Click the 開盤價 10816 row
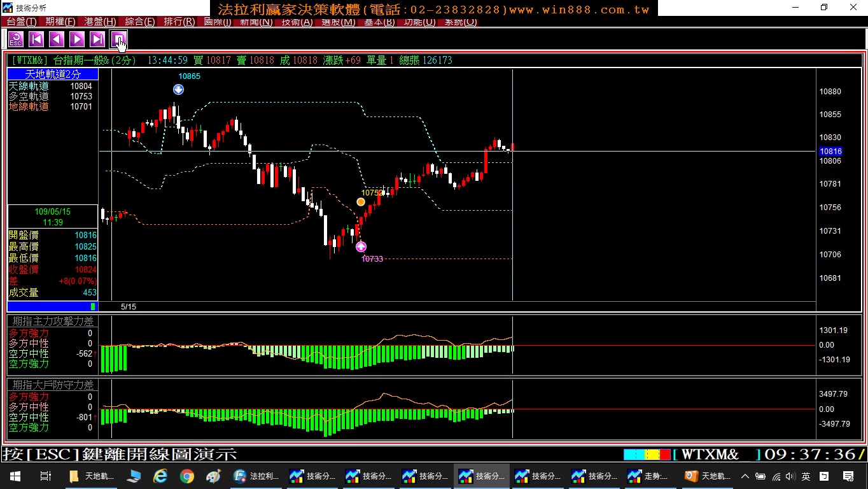The width and height of the screenshot is (868, 489). (x=53, y=235)
